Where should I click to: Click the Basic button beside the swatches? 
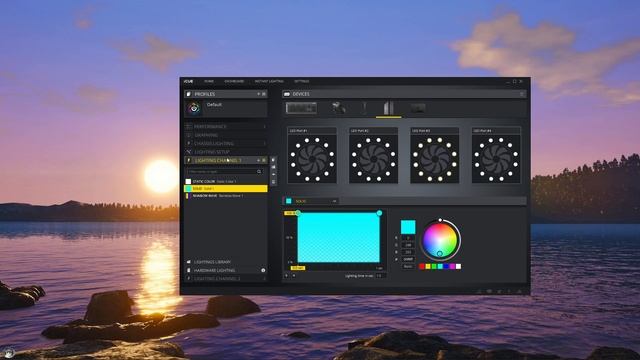click(408, 267)
